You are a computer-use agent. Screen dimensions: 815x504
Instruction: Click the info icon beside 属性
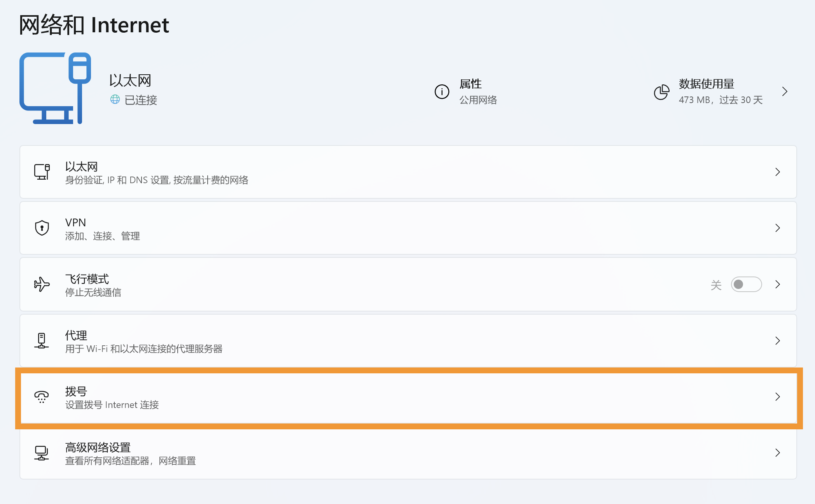coord(442,92)
